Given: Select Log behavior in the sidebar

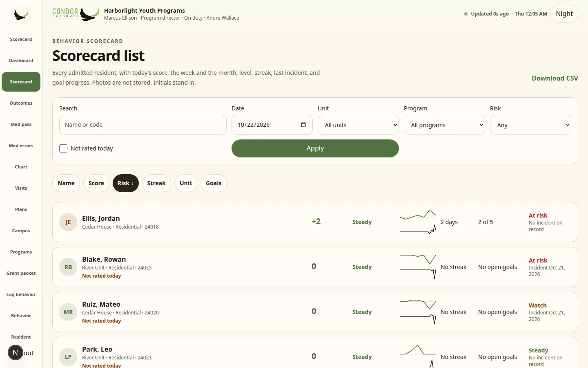Looking at the screenshot, I should tap(21, 294).
